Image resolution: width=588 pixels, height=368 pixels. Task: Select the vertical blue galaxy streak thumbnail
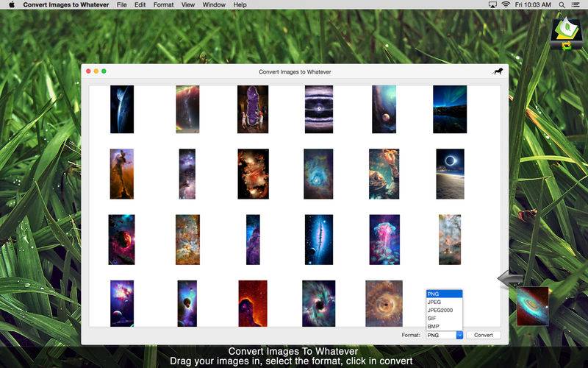coord(319,240)
